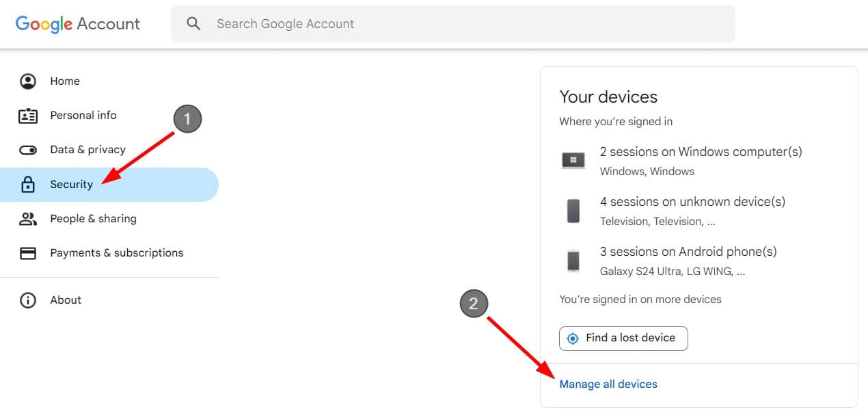Open Payments & subscriptions page

point(117,253)
